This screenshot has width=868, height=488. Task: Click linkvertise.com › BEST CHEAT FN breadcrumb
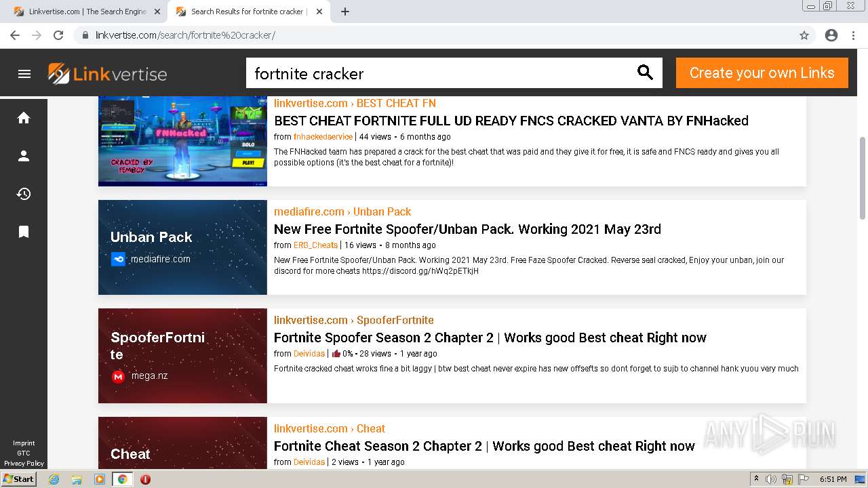355,103
